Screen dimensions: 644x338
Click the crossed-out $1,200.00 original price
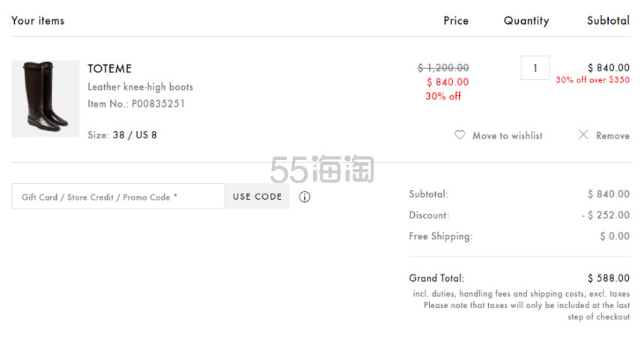pos(443,67)
